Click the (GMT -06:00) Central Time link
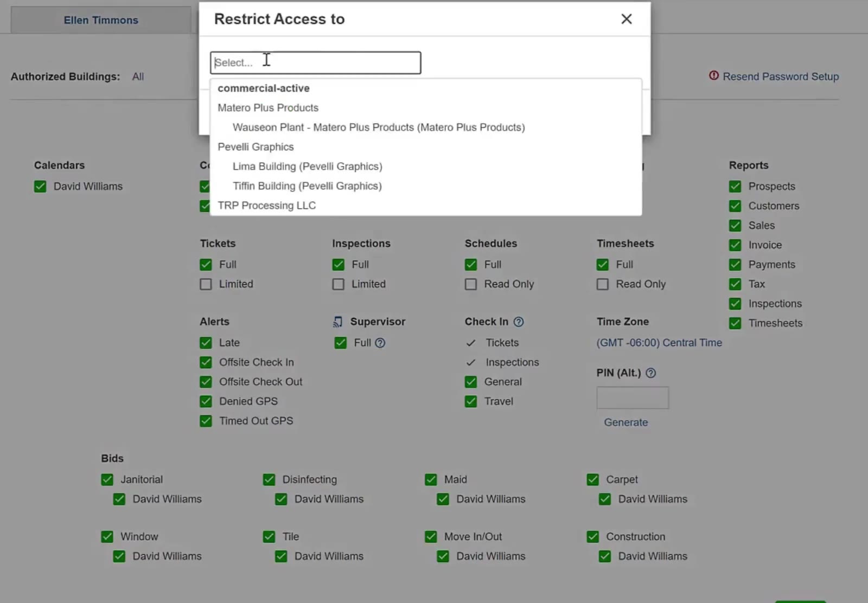The image size is (868, 603). coord(659,343)
